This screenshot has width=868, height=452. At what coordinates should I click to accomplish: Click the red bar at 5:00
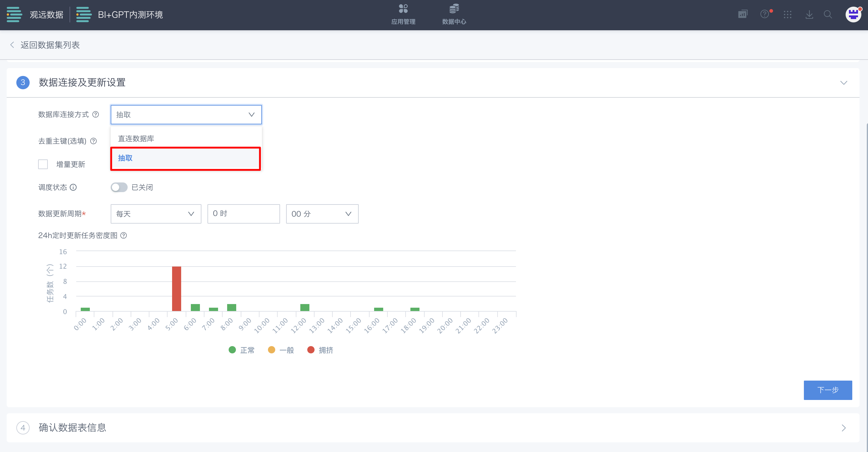point(176,289)
